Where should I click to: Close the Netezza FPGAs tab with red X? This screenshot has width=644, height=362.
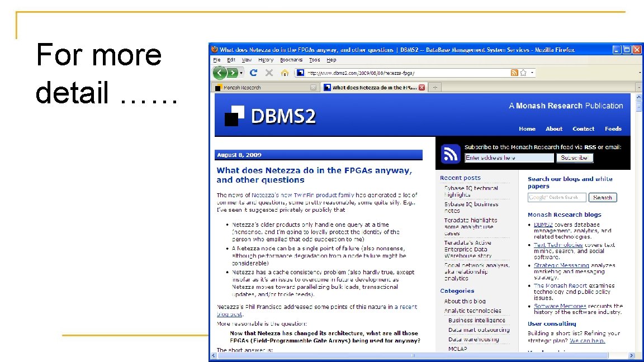422,87
